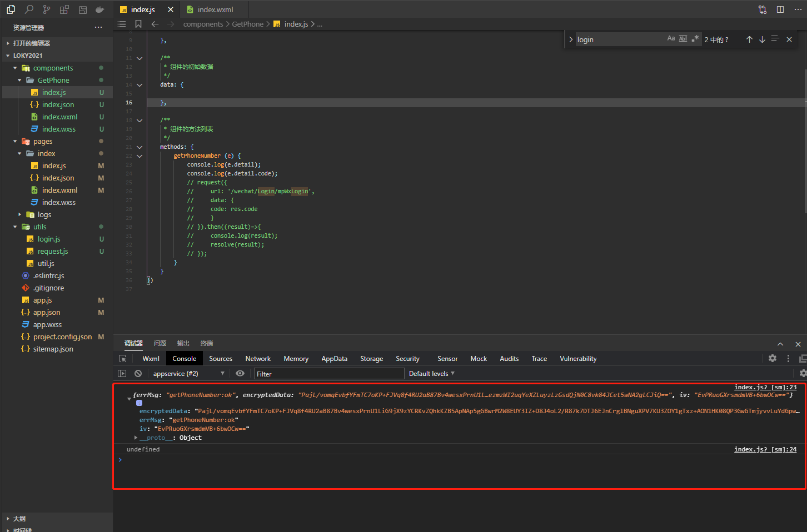
Task: Open debugger settings gear beside Vulnerability
Action: (x=773, y=359)
